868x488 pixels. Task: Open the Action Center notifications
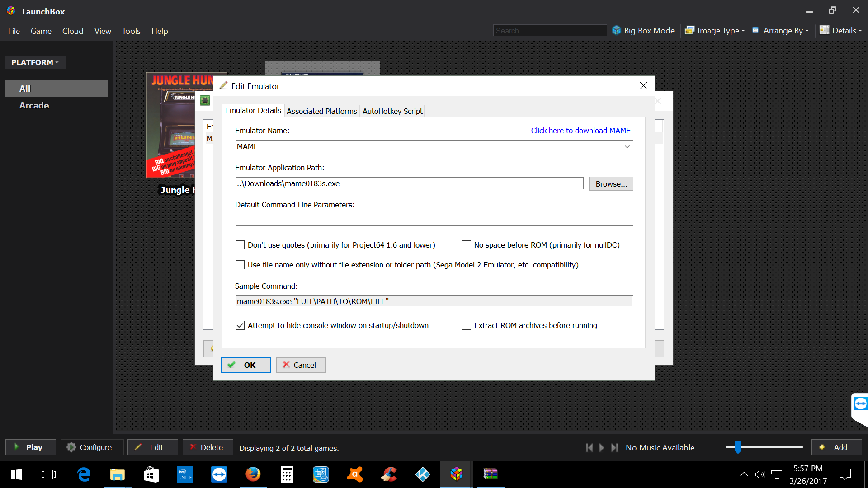pos(845,474)
